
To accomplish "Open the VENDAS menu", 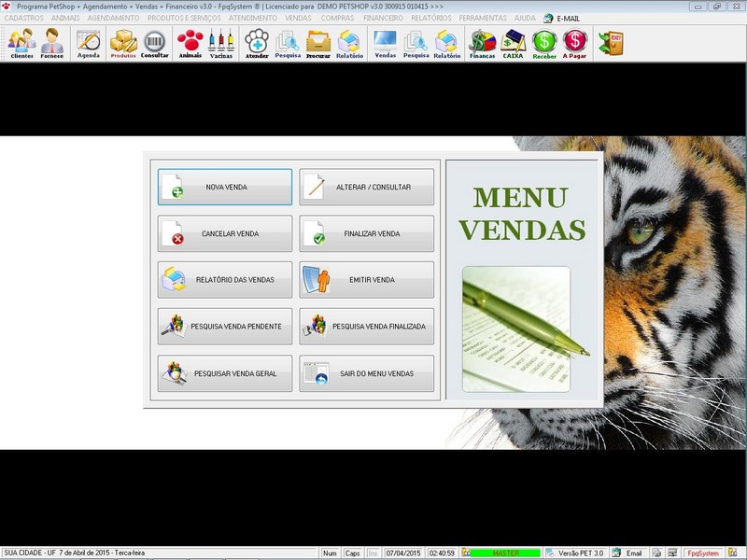I will pos(298,18).
